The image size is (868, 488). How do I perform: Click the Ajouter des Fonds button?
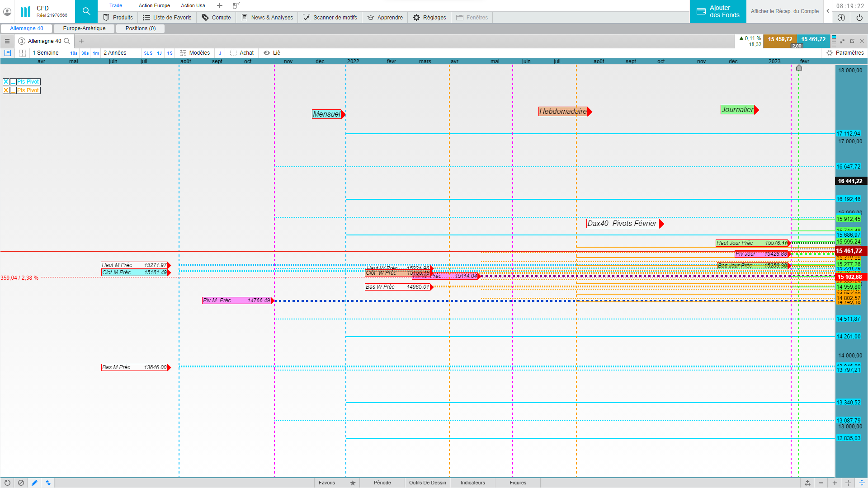point(718,11)
